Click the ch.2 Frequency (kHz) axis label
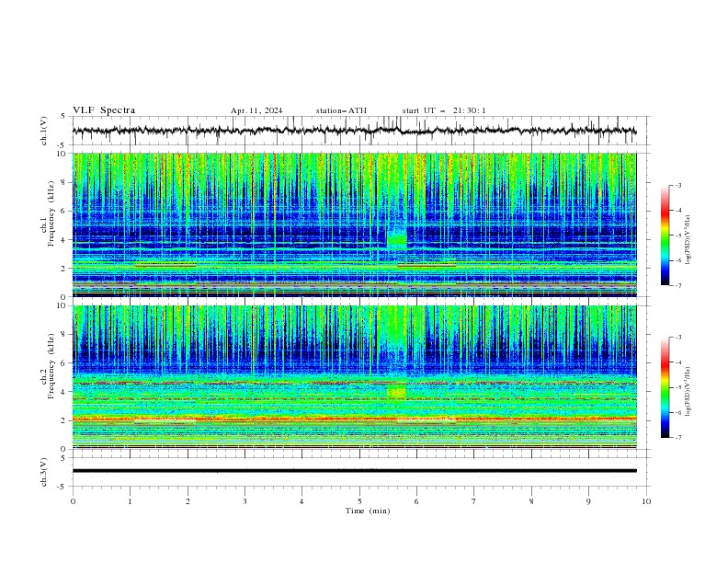This screenshot has height=563, width=728. point(48,366)
